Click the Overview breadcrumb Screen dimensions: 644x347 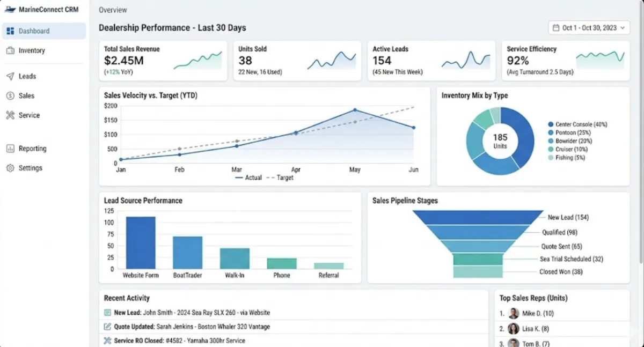tap(113, 10)
